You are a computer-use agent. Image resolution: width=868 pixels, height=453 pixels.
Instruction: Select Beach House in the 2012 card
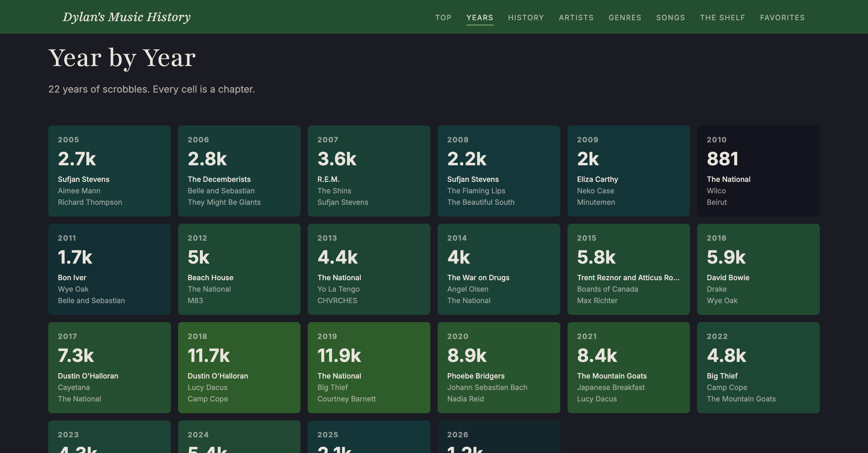click(210, 277)
